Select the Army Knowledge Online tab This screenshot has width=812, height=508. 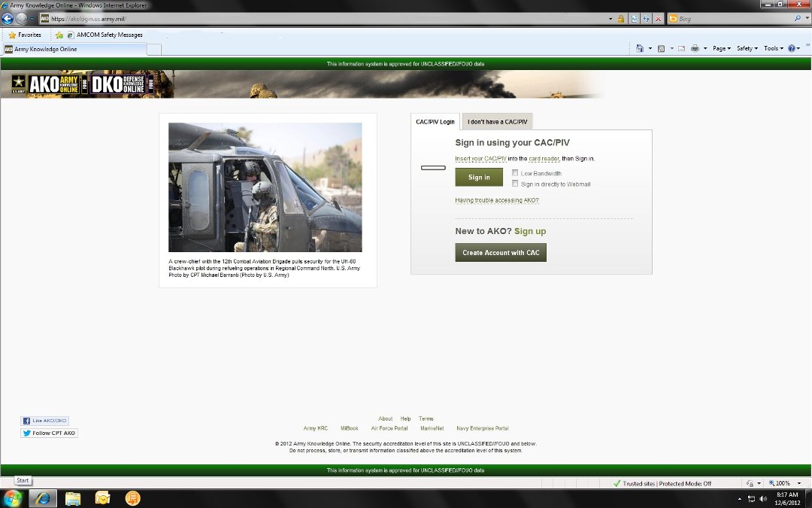tap(74, 49)
